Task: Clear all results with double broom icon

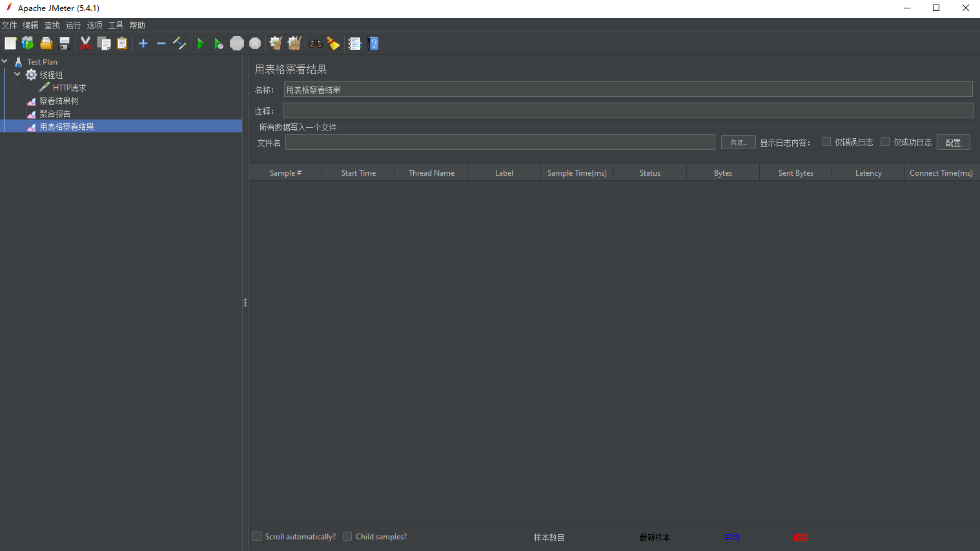Action: tap(294, 43)
